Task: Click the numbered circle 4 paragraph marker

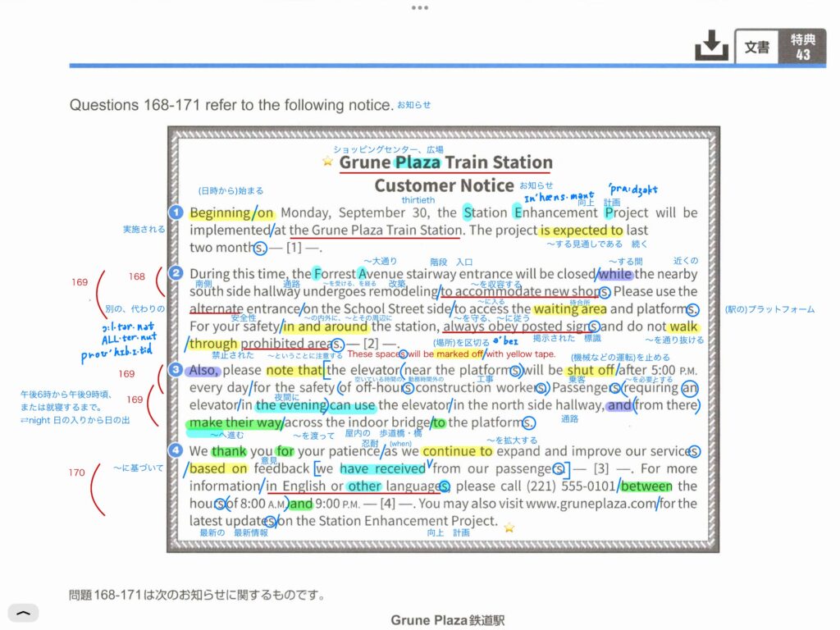Action: (176, 450)
